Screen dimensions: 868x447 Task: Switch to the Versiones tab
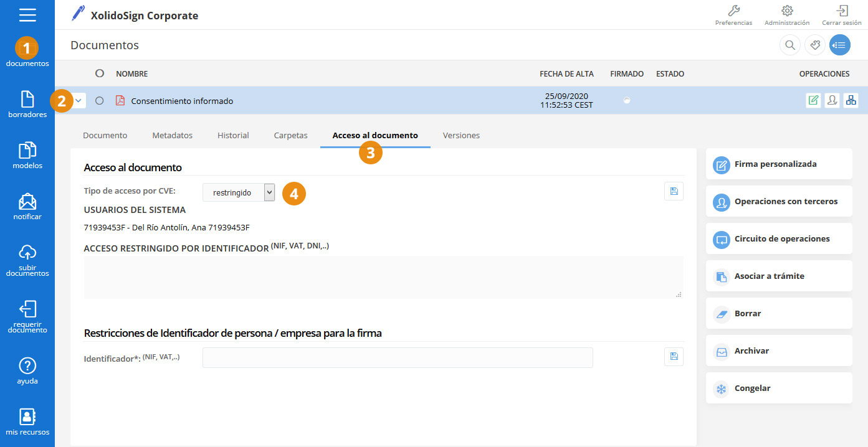click(x=461, y=135)
